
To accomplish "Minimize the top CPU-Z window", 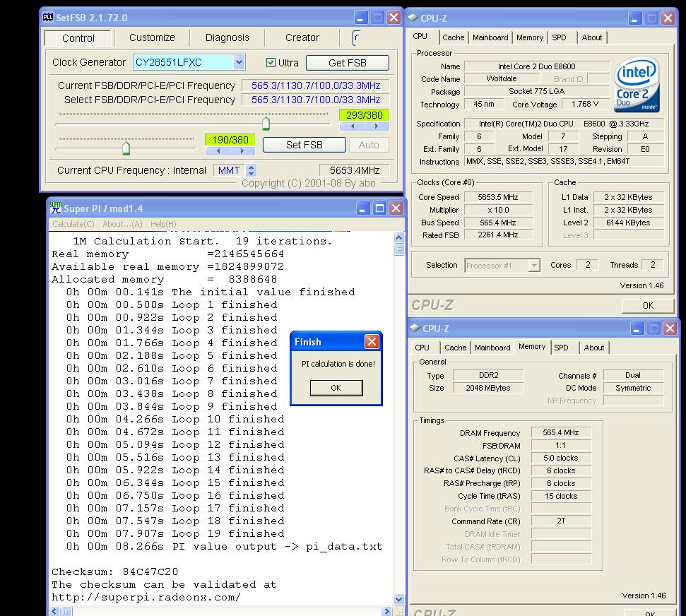I will click(635, 18).
